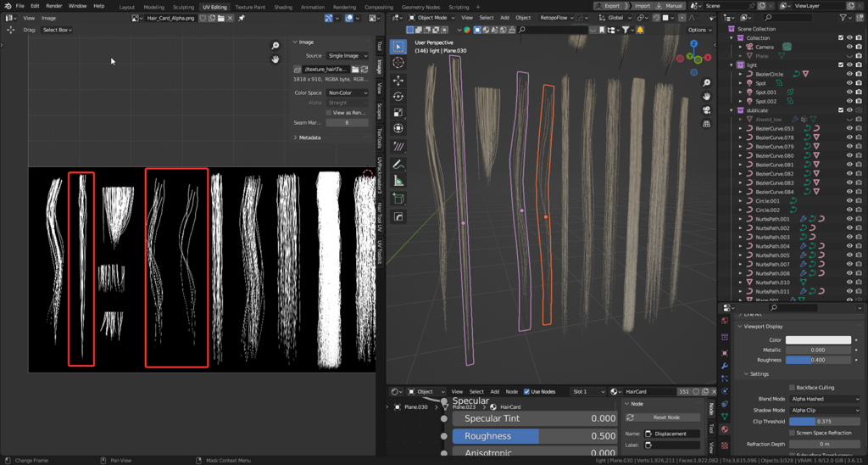Uncheck Use Nodes in node editor
Image resolution: width=868 pixels, height=465 pixels.
pos(526,392)
